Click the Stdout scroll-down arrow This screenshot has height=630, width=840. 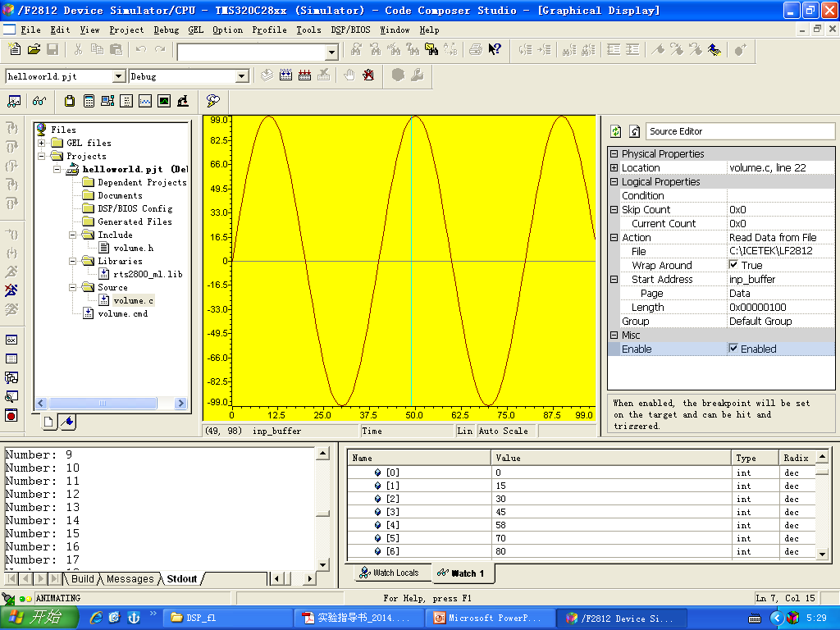[322, 564]
